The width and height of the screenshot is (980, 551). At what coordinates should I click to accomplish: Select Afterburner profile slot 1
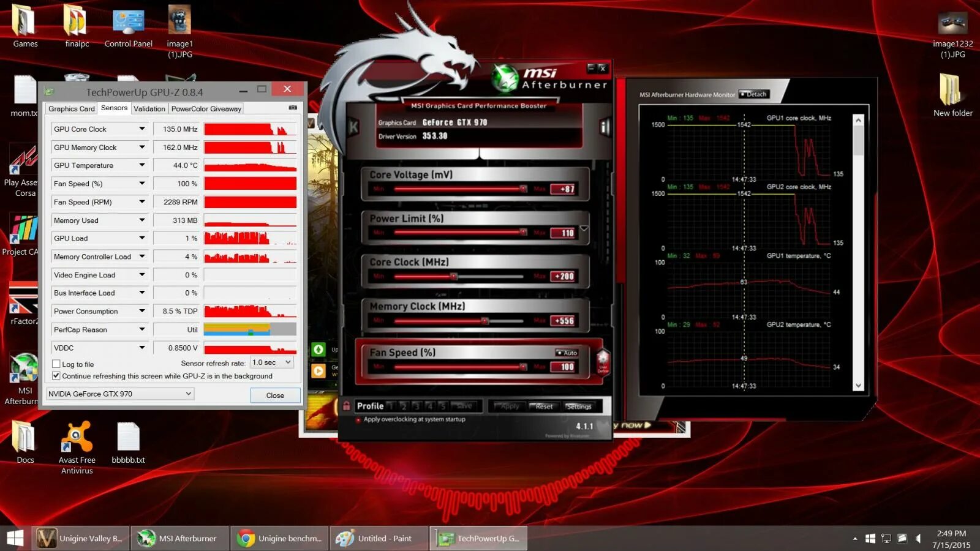(x=390, y=406)
